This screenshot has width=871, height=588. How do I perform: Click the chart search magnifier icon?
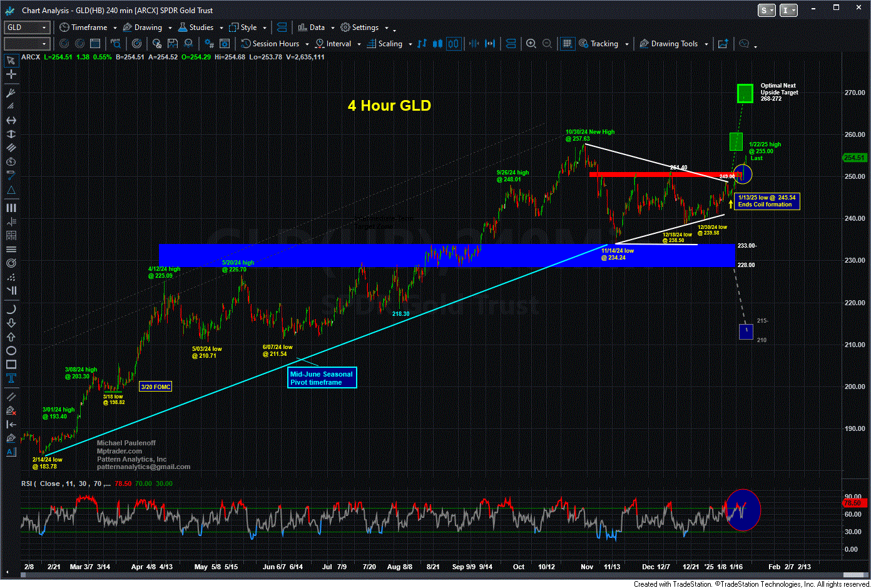click(116, 44)
